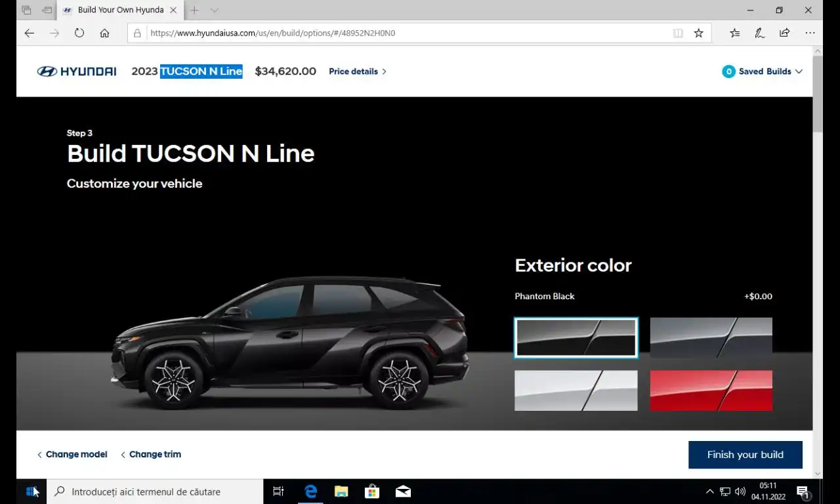Viewport: 840px width, 504px height.
Task: Open Price details link
Action: [x=358, y=72]
